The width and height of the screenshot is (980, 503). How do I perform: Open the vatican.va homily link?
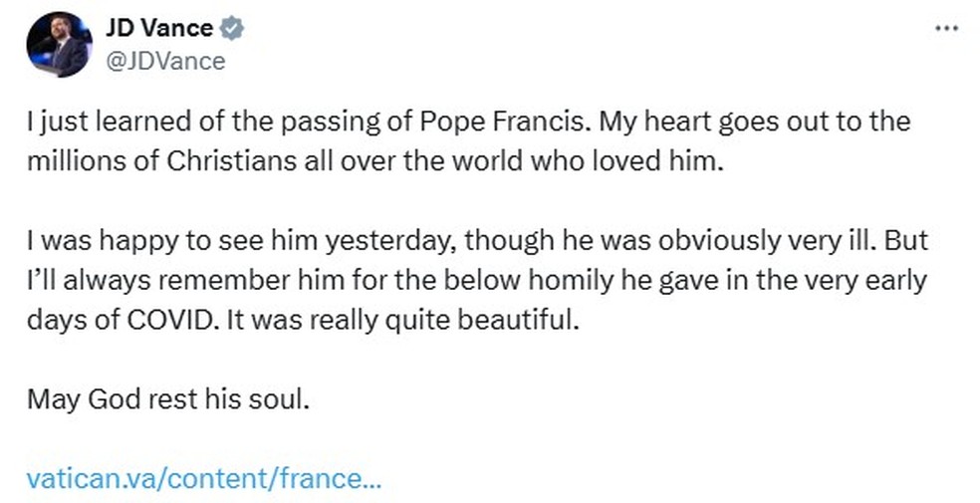[204, 478]
